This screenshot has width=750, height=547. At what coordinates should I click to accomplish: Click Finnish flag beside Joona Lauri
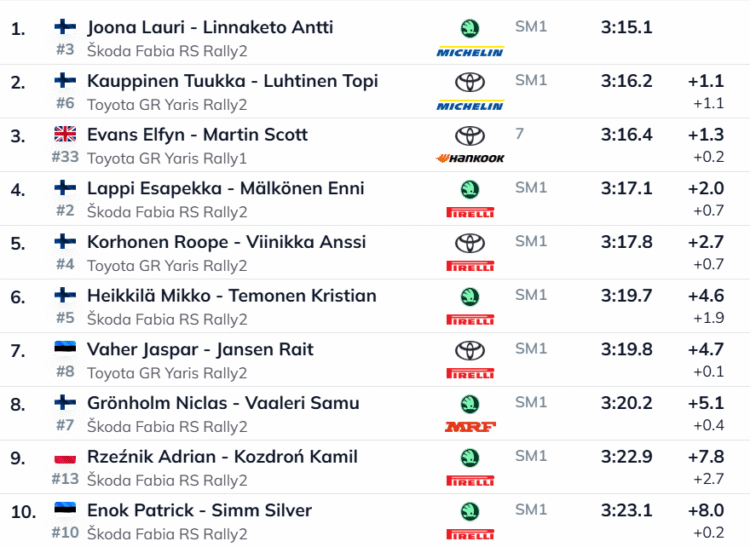[x=65, y=27]
